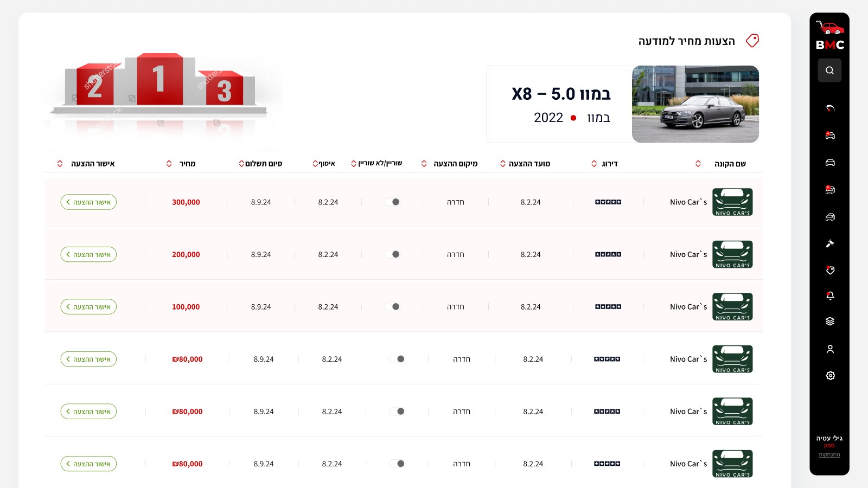Sort by the שם הקונה column

[x=698, y=164]
